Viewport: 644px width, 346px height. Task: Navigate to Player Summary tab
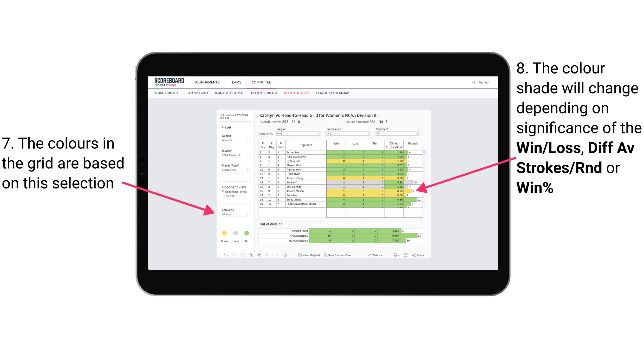264,94
